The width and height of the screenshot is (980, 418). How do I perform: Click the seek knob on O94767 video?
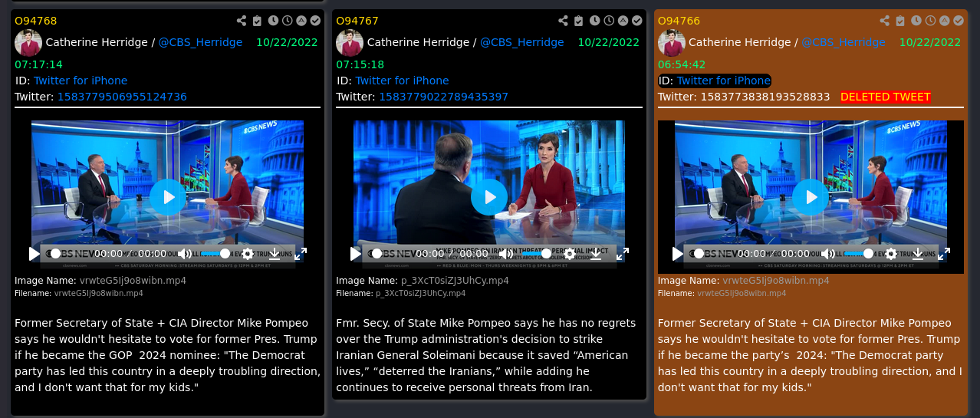(377, 253)
